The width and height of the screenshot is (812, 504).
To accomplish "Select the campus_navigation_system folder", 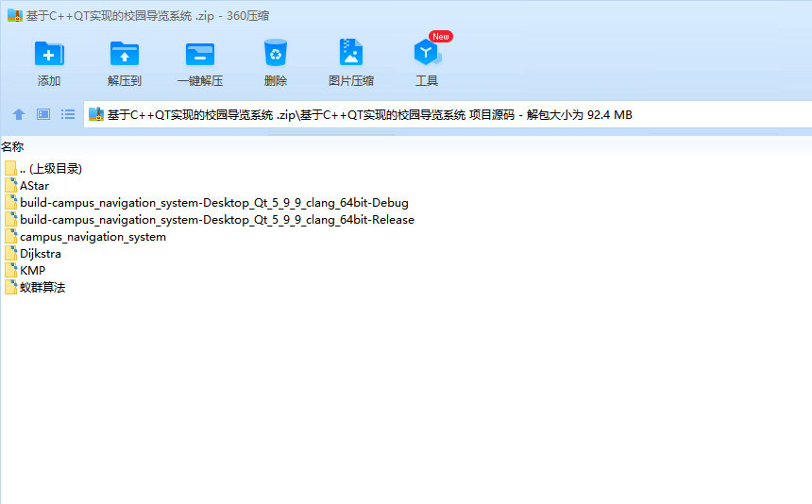I will click(93, 237).
